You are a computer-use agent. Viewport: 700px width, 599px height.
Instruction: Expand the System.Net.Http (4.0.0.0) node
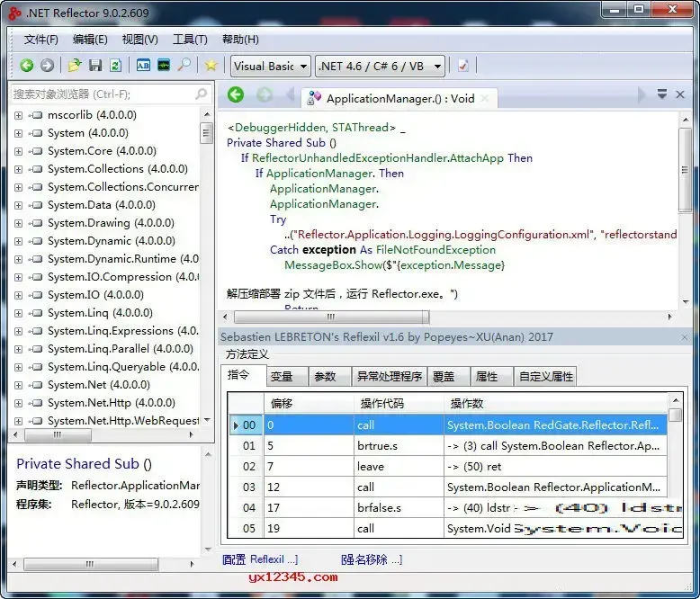18,403
